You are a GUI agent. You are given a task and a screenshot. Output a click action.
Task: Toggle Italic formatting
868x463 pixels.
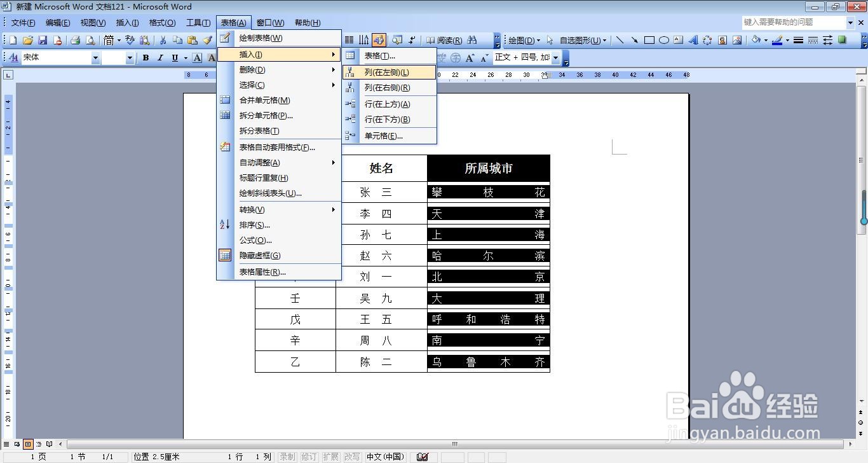click(x=159, y=58)
